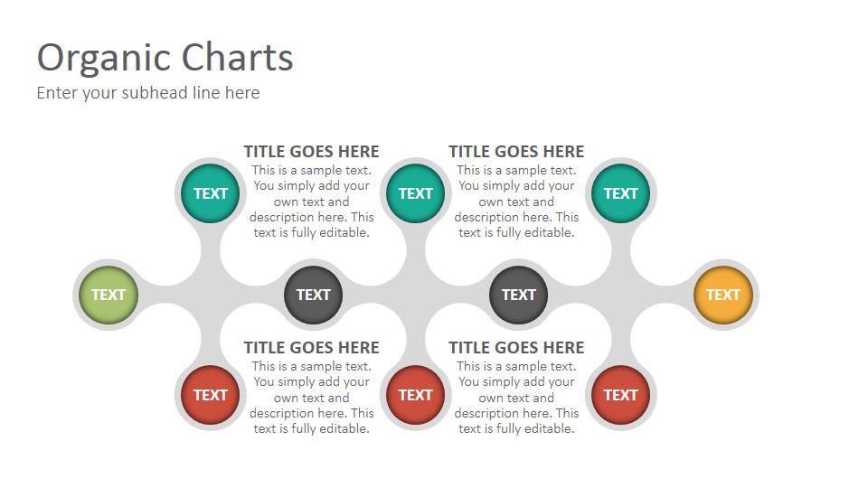Click the top-left teal TEXT circle

click(x=211, y=193)
